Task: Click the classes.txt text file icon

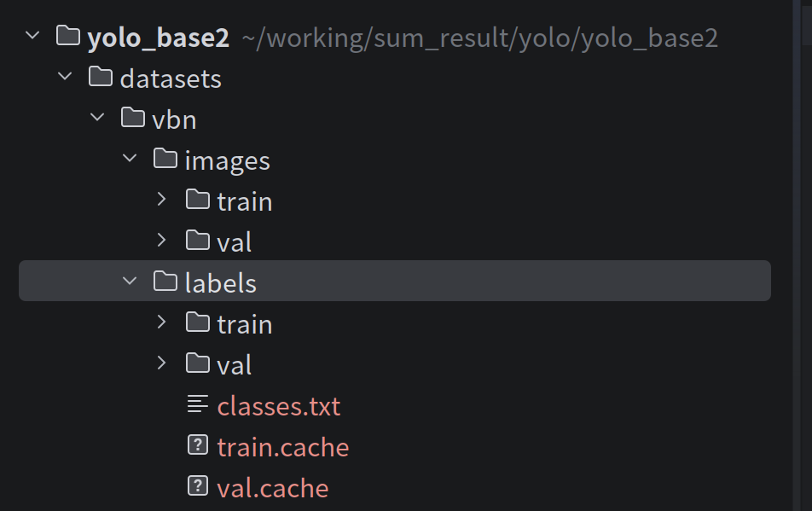Action: [x=198, y=404]
